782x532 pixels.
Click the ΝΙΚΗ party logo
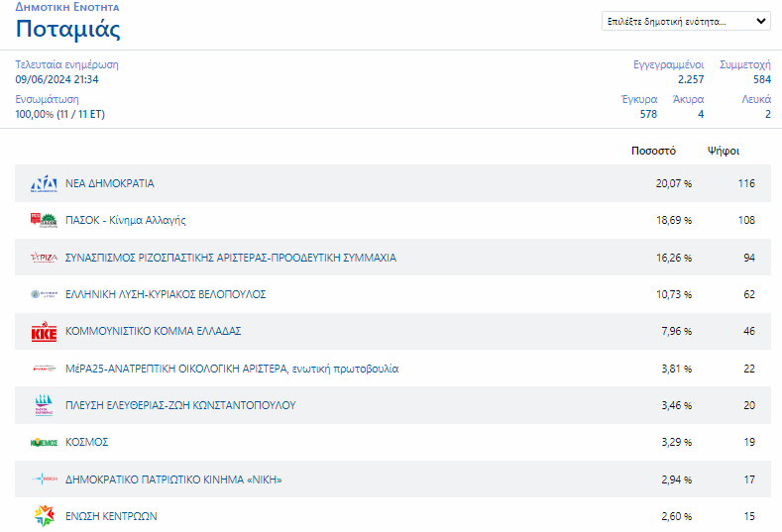44,479
